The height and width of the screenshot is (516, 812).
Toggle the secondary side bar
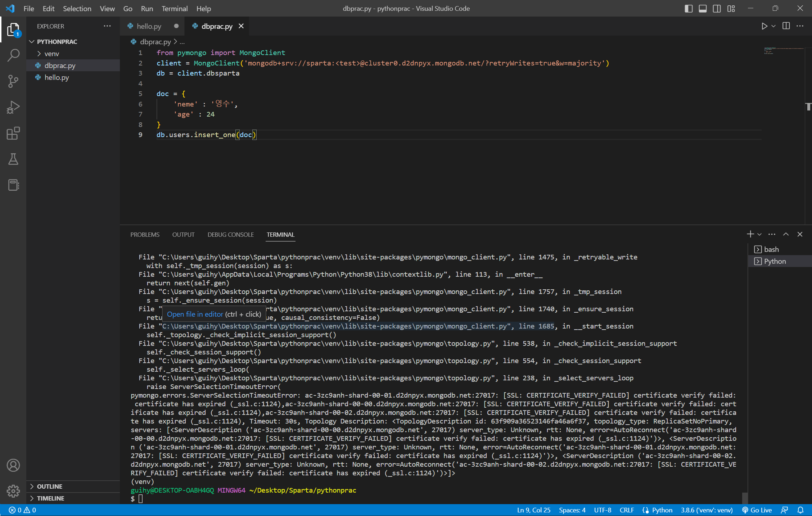tap(717, 8)
